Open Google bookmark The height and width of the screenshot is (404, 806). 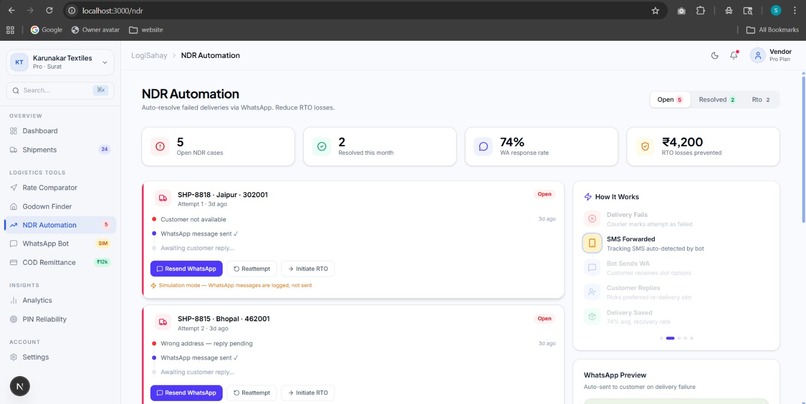click(46, 30)
